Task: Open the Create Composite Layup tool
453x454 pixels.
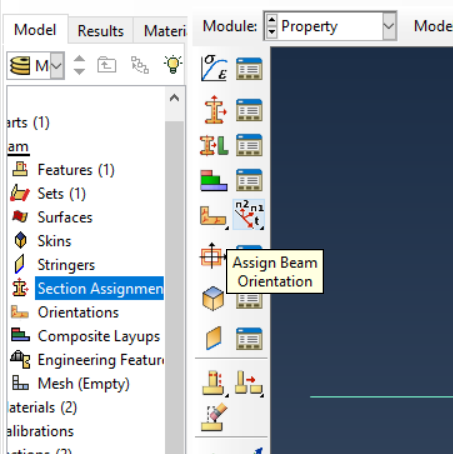Action: 214,180
